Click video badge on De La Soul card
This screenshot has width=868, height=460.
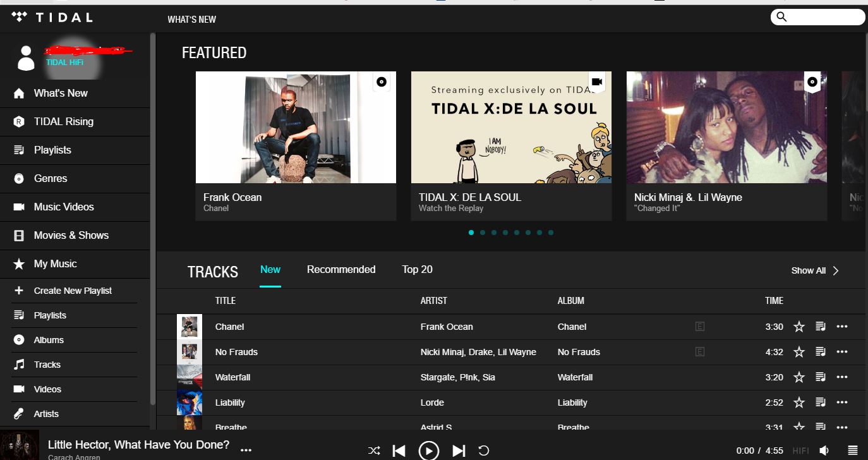[597, 82]
